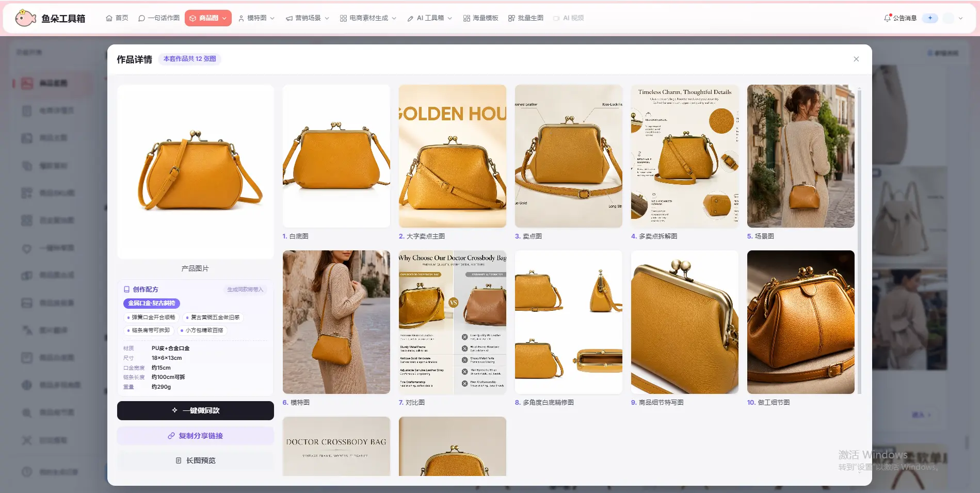Screen dimensions: 980x493
Task: Click the 小方包精致百搭 tag
Action: [202, 330]
